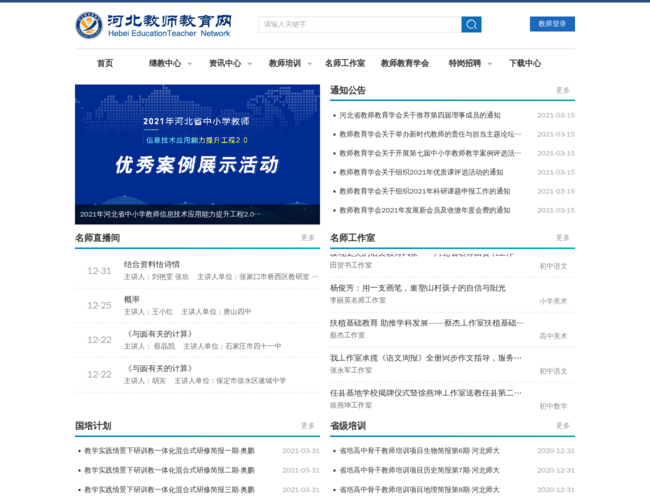The height and width of the screenshot is (500, 650).
Task: Open notice 2021年优质课评选活动的通知
Action: pyautogui.click(x=421, y=172)
